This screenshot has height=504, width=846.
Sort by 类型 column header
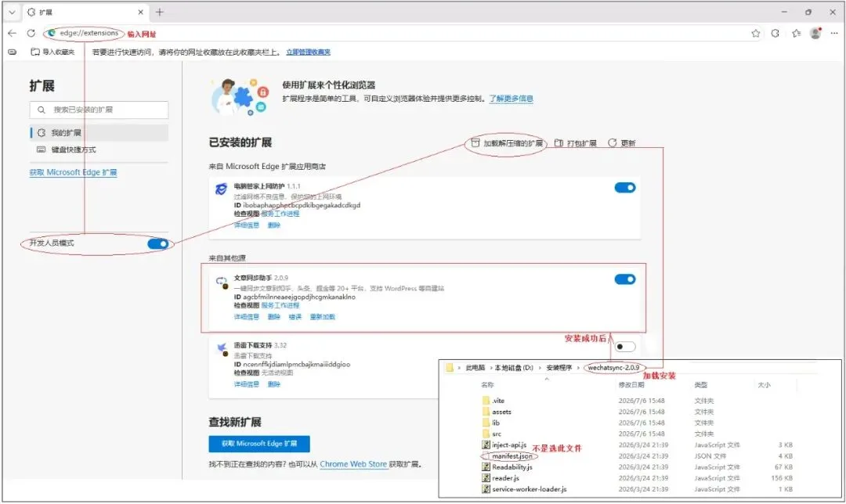(x=701, y=385)
